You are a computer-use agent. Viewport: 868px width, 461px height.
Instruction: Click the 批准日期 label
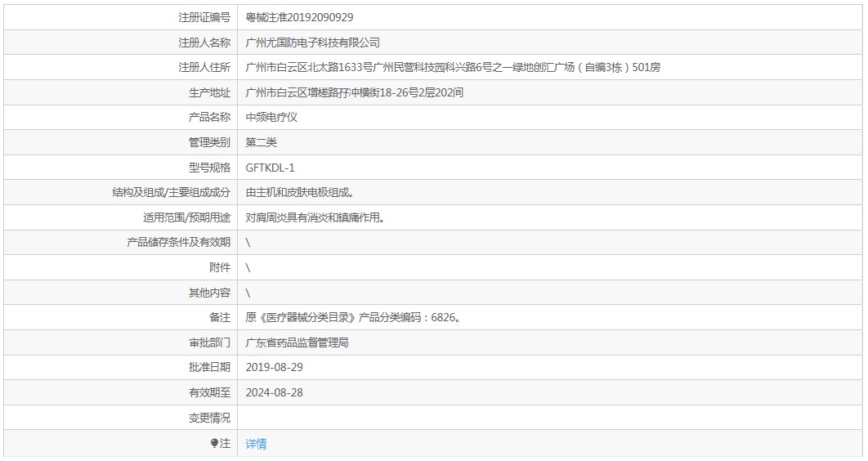pyautogui.click(x=209, y=368)
